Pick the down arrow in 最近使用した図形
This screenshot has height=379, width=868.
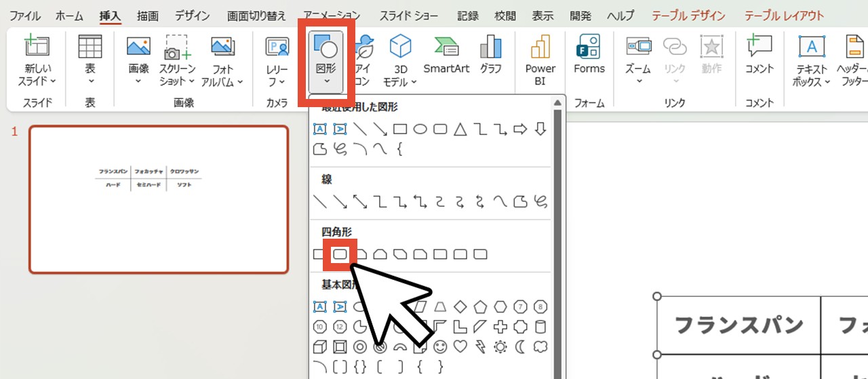click(540, 129)
